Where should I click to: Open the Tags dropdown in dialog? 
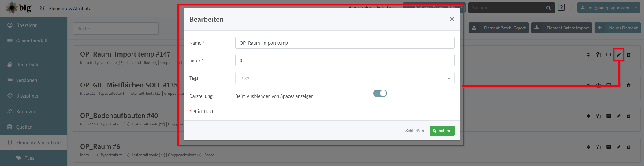(x=345, y=78)
